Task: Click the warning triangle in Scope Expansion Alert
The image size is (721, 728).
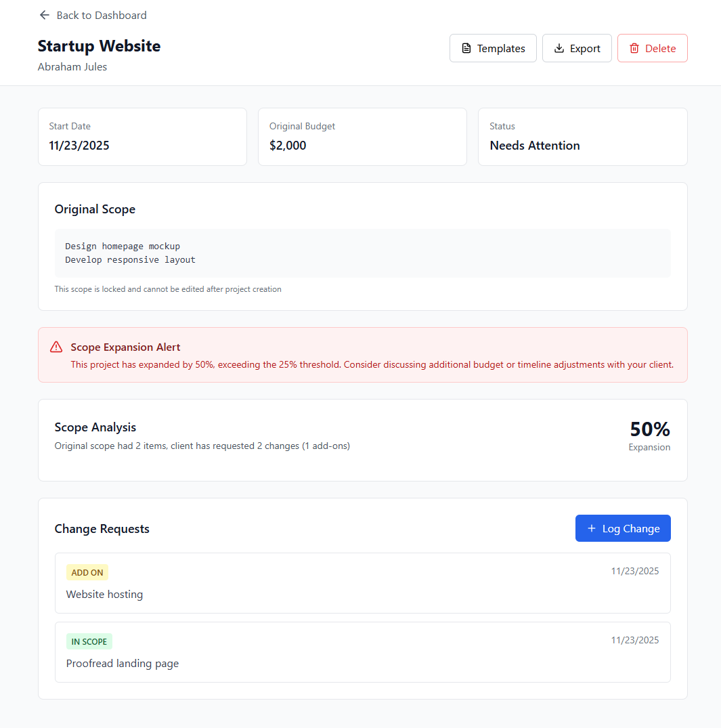Action: point(56,346)
